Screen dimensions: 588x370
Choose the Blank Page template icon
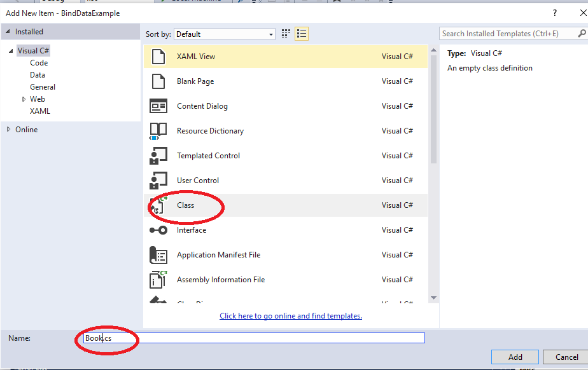pos(158,81)
